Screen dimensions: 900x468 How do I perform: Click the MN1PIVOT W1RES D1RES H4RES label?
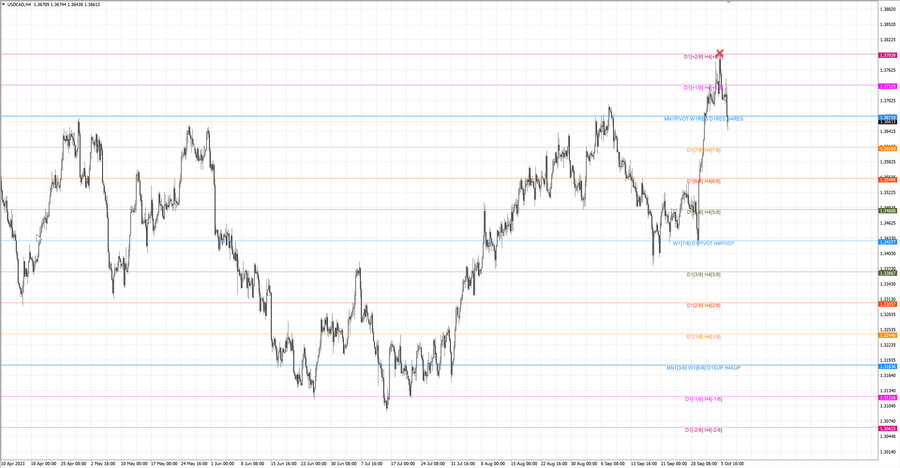[703, 119]
